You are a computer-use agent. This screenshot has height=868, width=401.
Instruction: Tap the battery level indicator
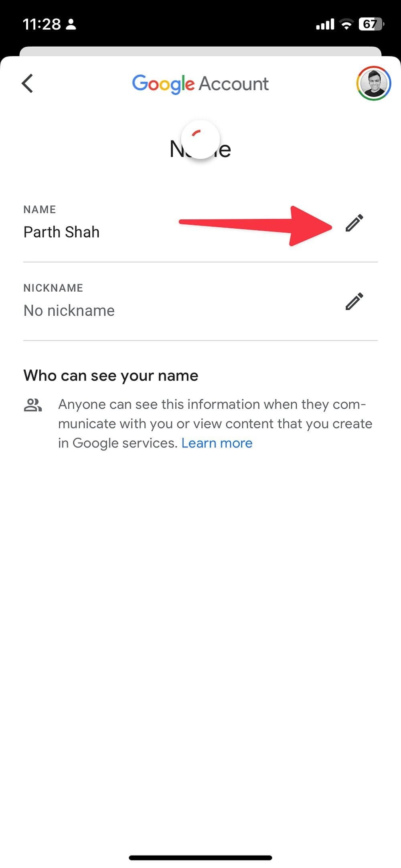pyautogui.click(x=371, y=24)
